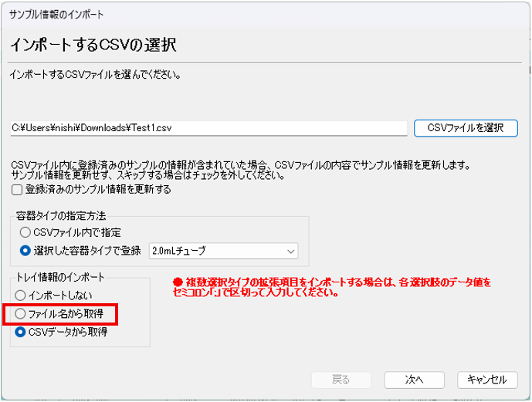Cancel the import with キャンセル
532x402 pixels.
pyautogui.click(x=486, y=380)
